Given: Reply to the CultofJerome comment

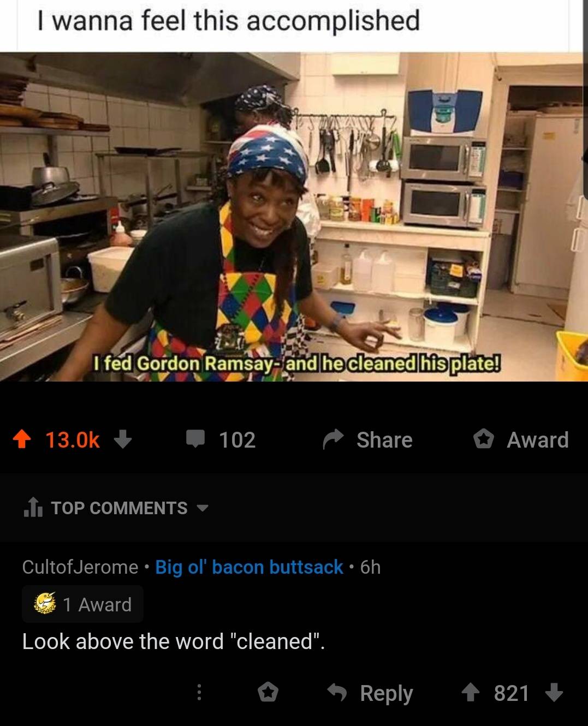Looking at the screenshot, I should coord(370,693).
